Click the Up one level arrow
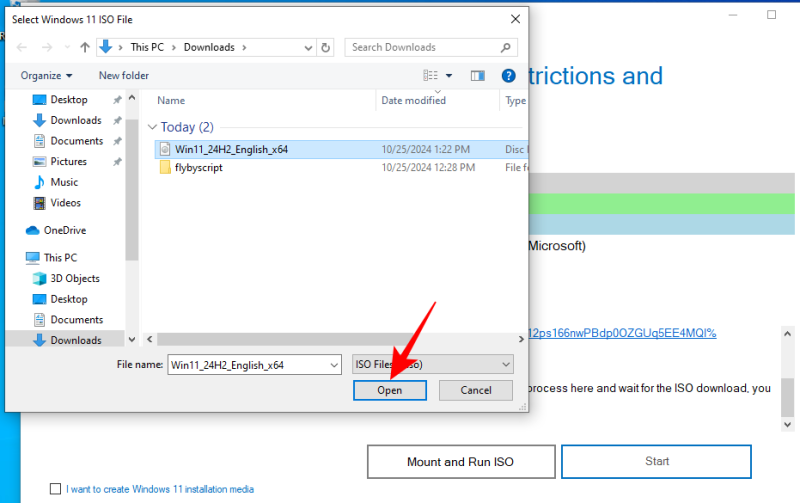The width and height of the screenshot is (800, 503). coord(84,47)
